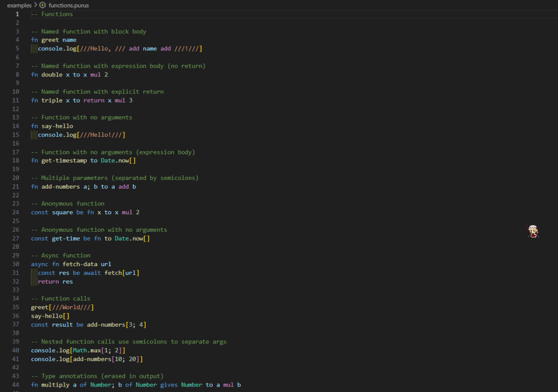Click the functions.purus breadcrumb file name

click(69, 5)
